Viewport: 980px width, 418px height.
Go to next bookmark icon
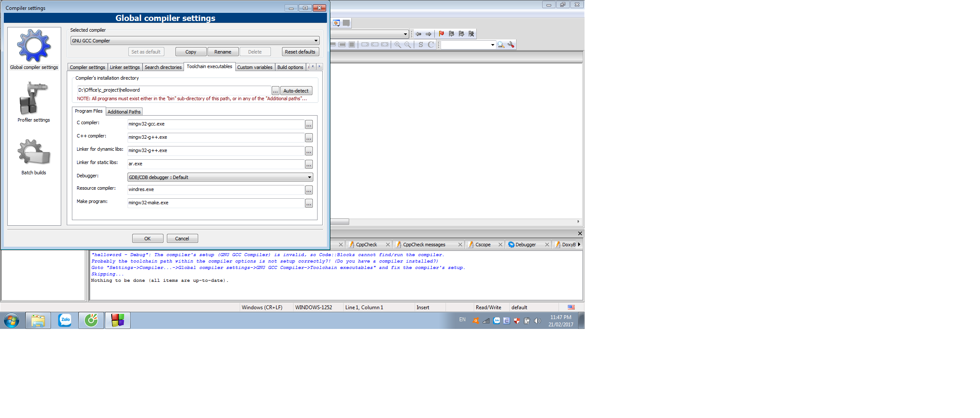(x=461, y=34)
